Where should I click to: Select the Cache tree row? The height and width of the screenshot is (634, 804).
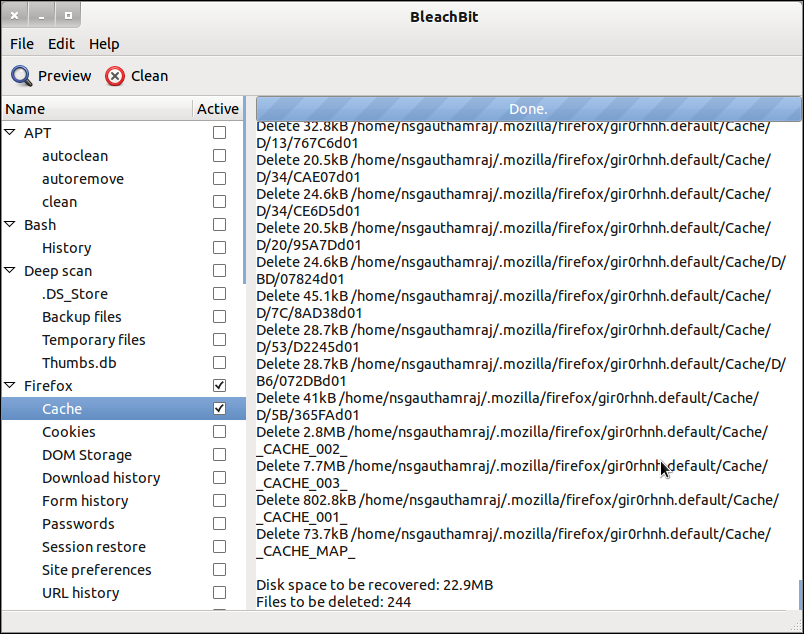[123, 408]
